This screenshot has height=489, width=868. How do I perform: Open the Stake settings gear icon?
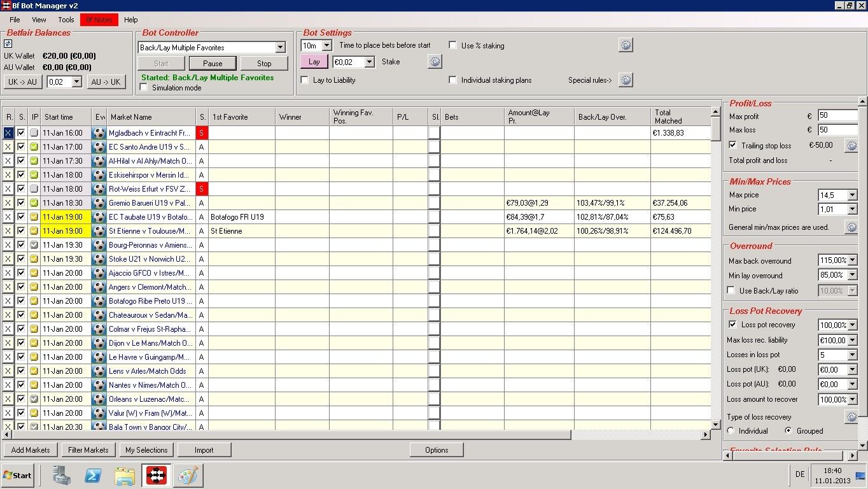[x=435, y=62]
